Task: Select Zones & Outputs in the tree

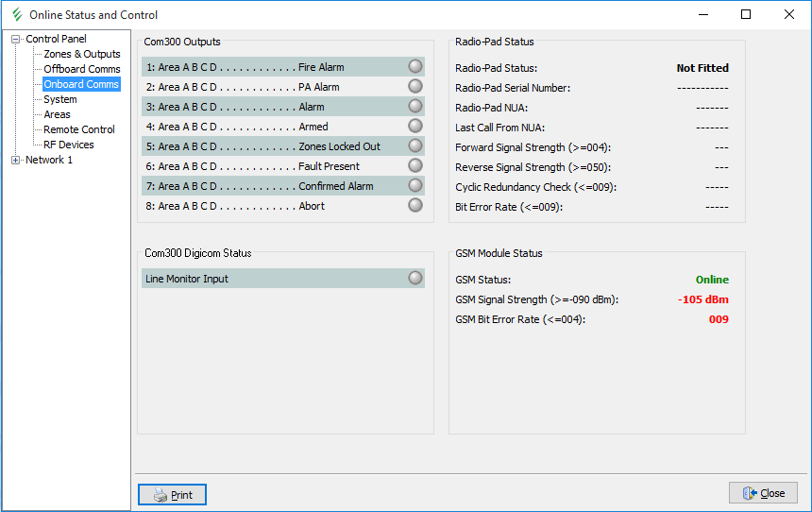Action: [82, 54]
